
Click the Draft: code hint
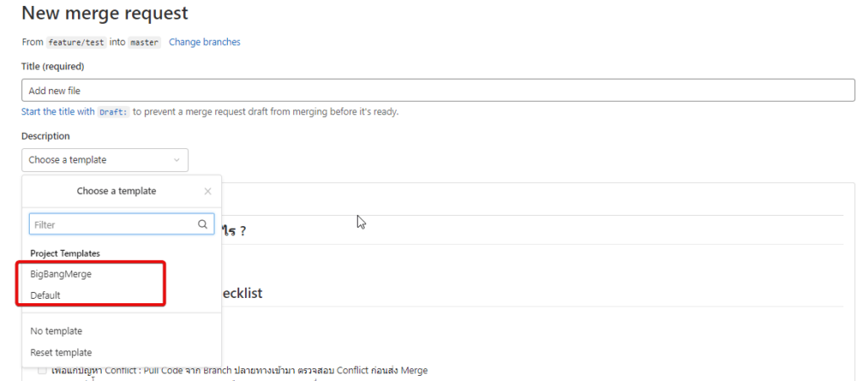click(x=114, y=112)
